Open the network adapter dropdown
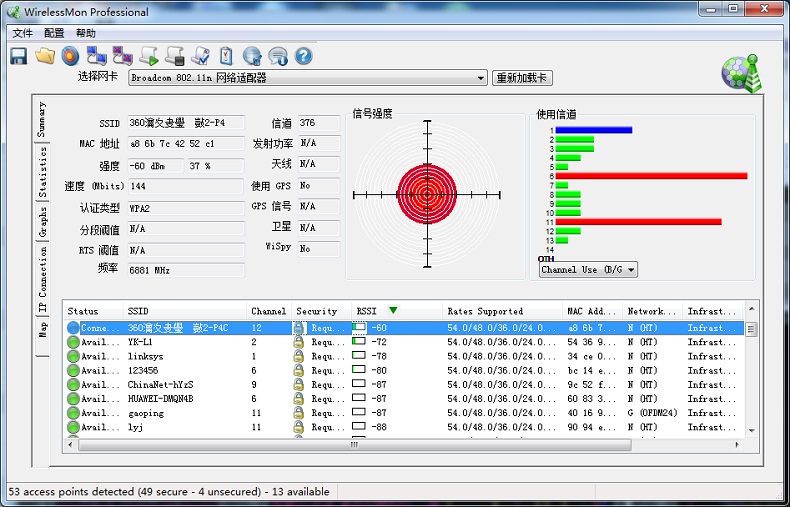The image size is (790, 507). pos(308,78)
